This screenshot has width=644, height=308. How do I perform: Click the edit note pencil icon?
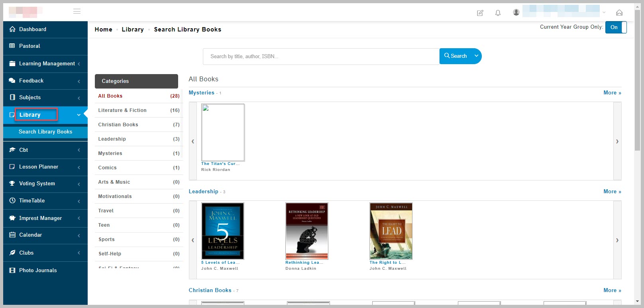click(x=480, y=13)
